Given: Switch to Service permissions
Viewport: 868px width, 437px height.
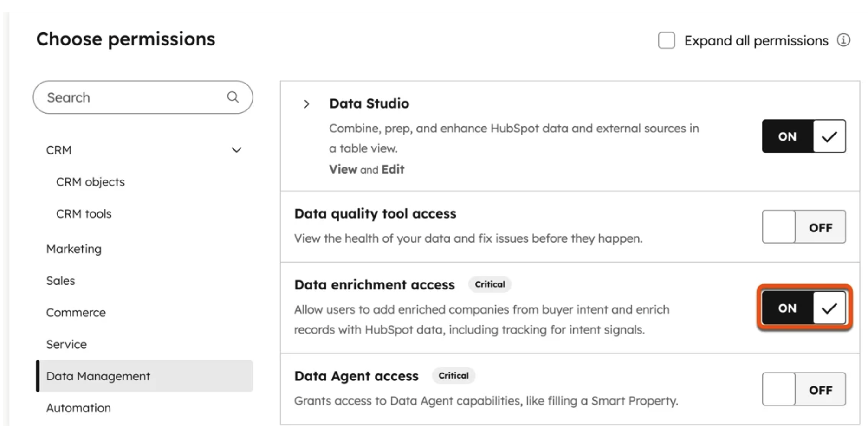Looking at the screenshot, I should pyautogui.click(x=66, y=344).
